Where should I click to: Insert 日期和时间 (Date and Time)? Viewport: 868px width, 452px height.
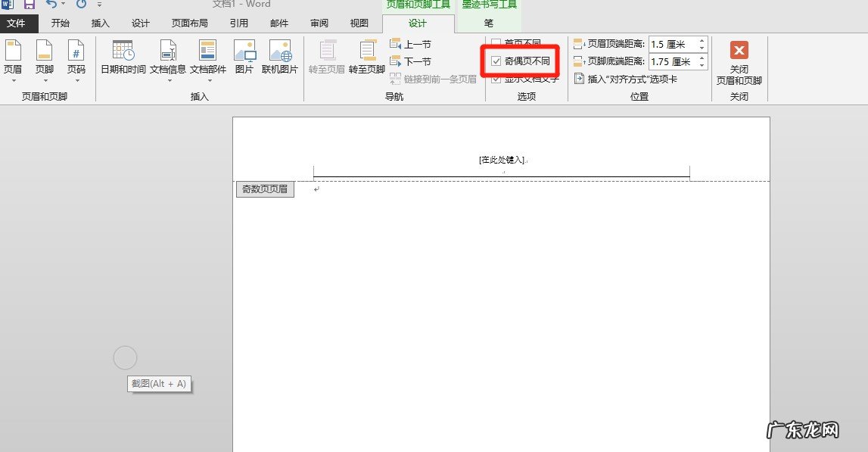pyautogui.click(x=123, y=58)
